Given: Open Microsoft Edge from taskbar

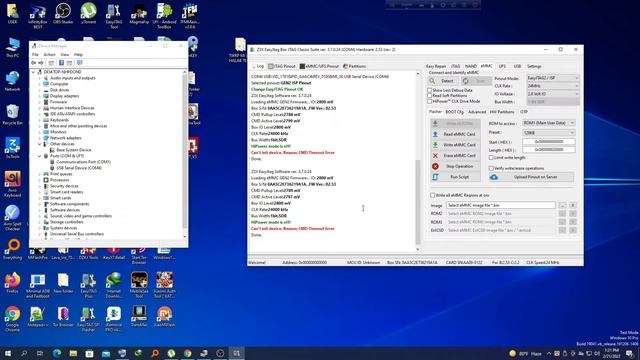Looking at the screenshot, I should point(57,353).
